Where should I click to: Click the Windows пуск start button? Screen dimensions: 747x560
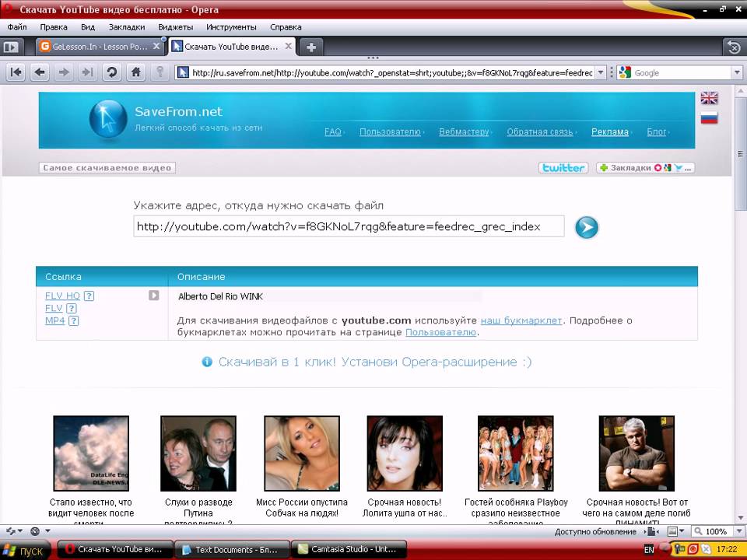(26, 550)
